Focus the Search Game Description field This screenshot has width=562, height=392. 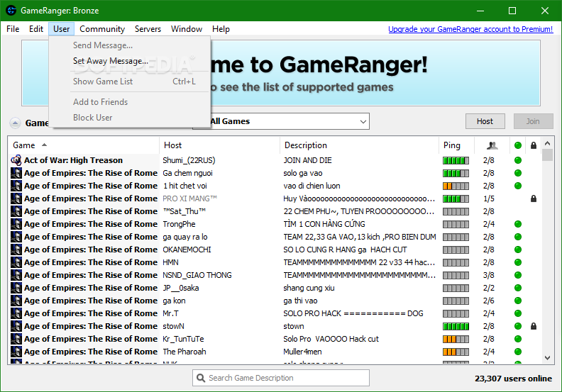pos(281,378)
